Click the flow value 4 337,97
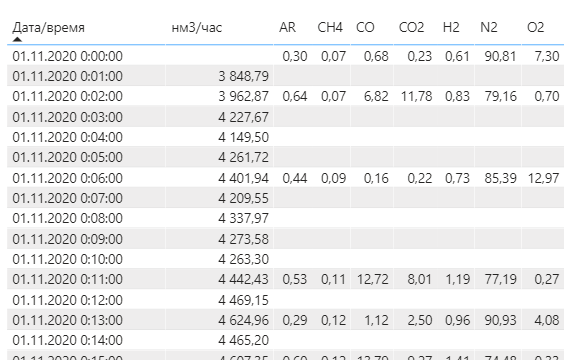Image resolution: width=580 pixels, height=360 pixels. coord(243,218)
